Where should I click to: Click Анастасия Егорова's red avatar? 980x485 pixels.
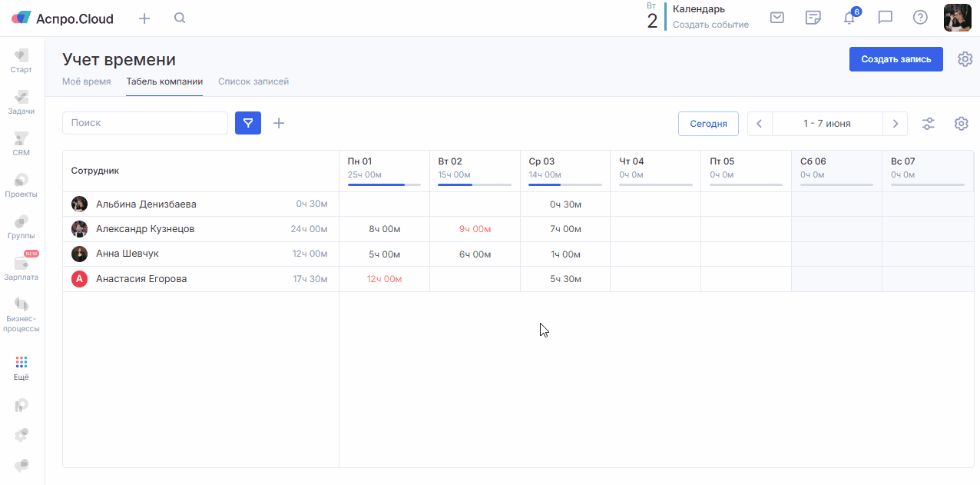tap(79, 279)
